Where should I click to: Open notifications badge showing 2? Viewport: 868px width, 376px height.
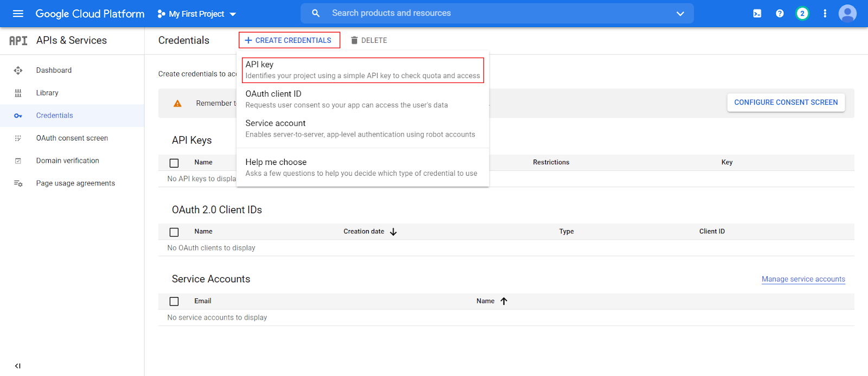pos(802,14)
